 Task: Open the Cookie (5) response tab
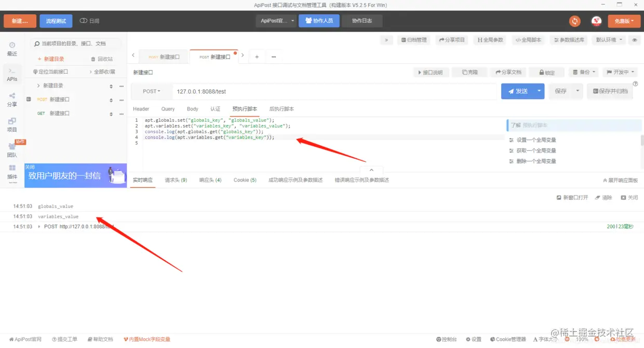pyautogui.click(x=245, y=180)
